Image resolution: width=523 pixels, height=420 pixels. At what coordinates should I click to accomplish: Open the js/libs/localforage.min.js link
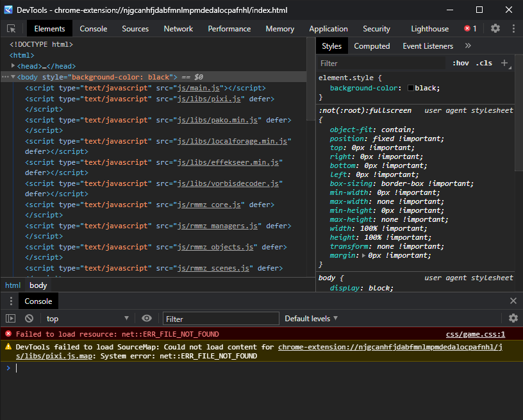pyautogui.click(x=232, y=141)
